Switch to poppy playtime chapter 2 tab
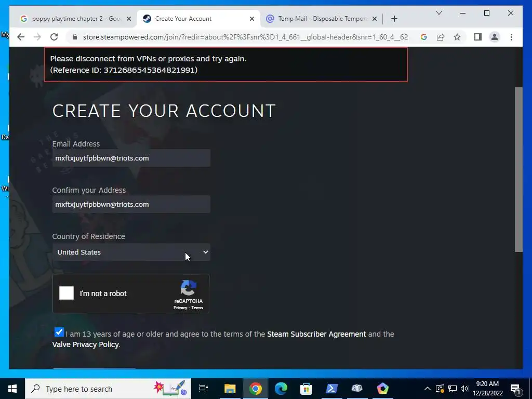 pyautogui.click(x=76, y=19)
